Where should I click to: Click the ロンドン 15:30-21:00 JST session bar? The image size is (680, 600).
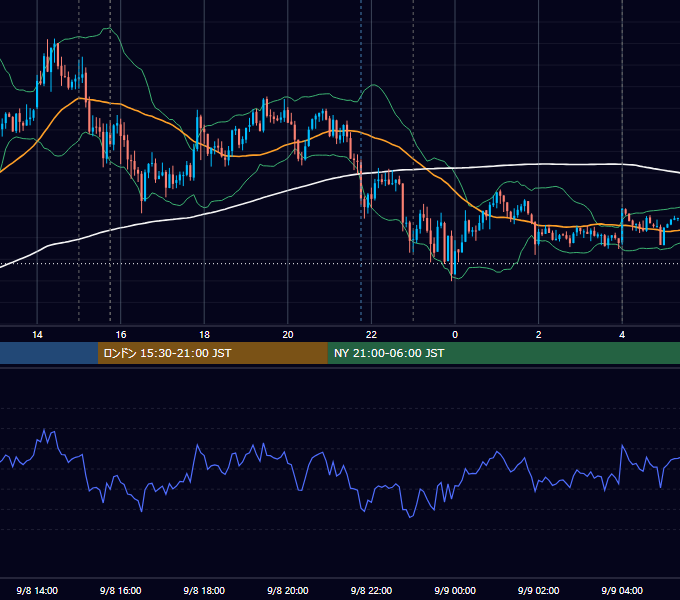pos(212,353)
